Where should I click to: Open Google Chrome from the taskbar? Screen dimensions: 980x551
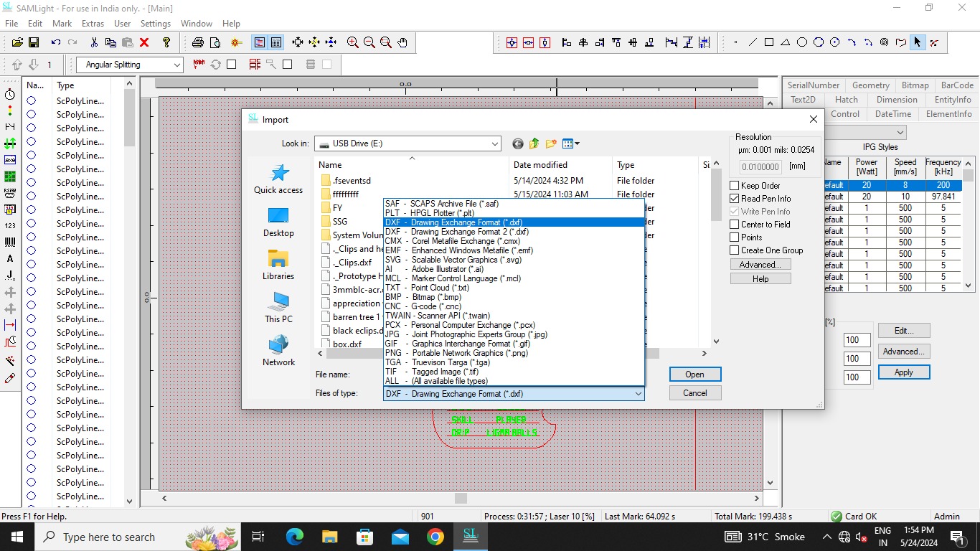435,537
